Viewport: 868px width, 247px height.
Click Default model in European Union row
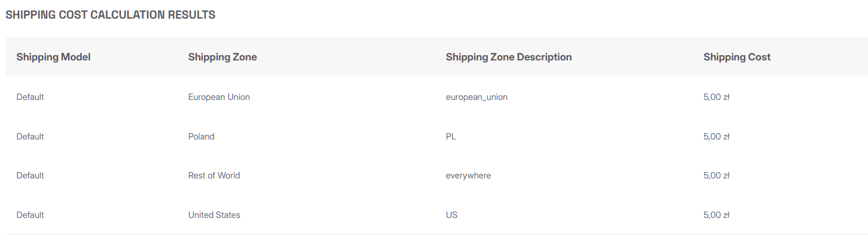[30, 97]
